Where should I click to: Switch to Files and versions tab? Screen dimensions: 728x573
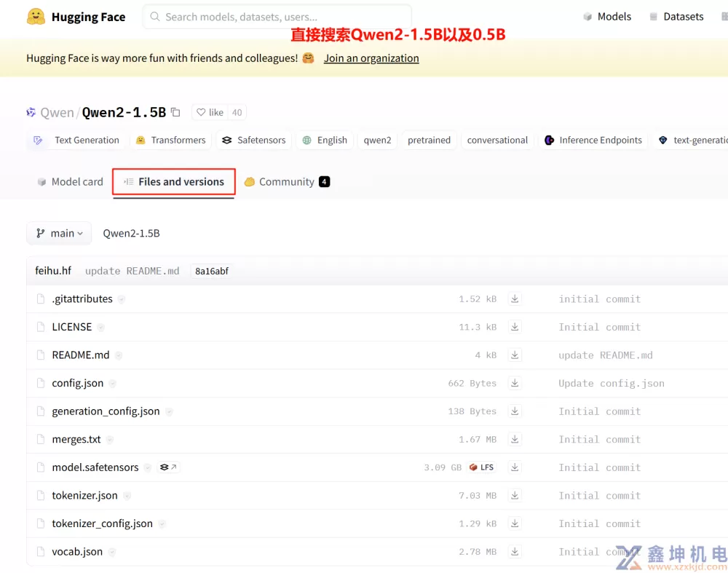(174, 181)
